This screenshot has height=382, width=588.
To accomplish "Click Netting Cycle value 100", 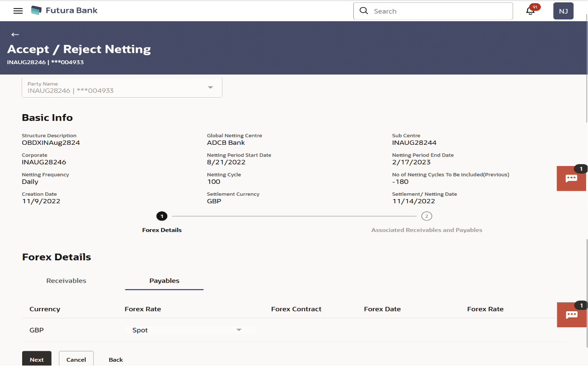I will [x=213, y=182].
